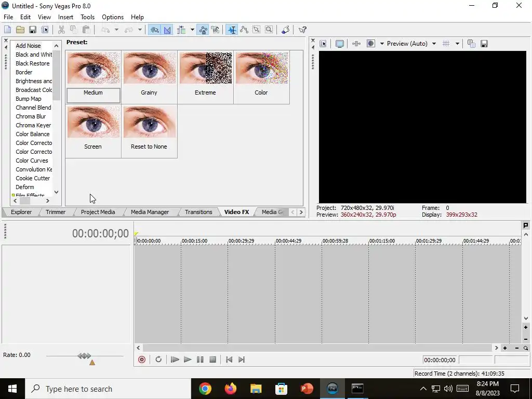
Task: Click the Undo arrow icon
Action: (x=105, y=30)
